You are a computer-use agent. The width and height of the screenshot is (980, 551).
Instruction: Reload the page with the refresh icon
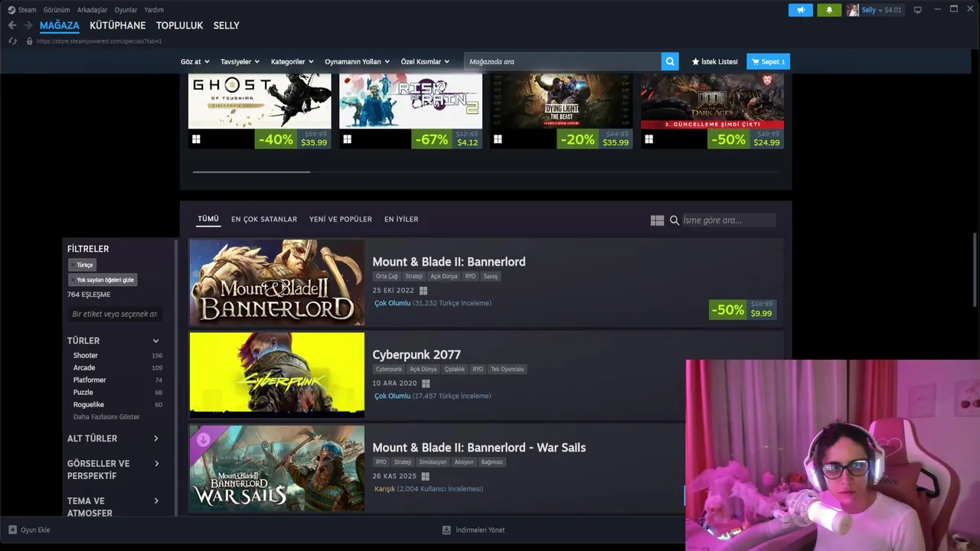click(13, 41)
